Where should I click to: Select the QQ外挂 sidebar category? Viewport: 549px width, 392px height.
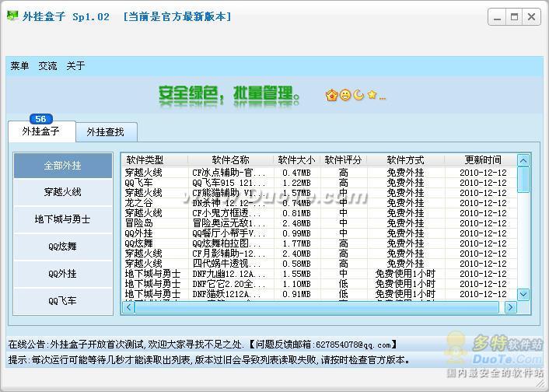click(x=63, y=274)
